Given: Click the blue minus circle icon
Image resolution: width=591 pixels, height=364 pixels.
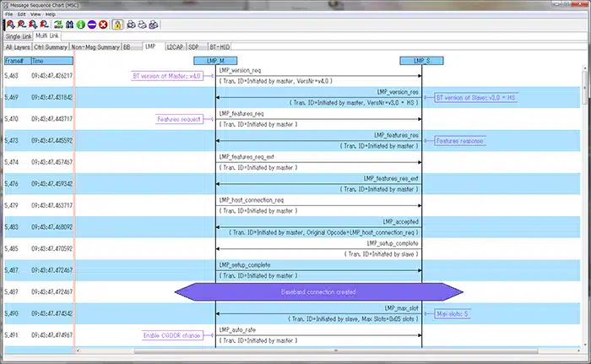Looking at the screenshot, I should pyautogui.click(x=91, y=25).
